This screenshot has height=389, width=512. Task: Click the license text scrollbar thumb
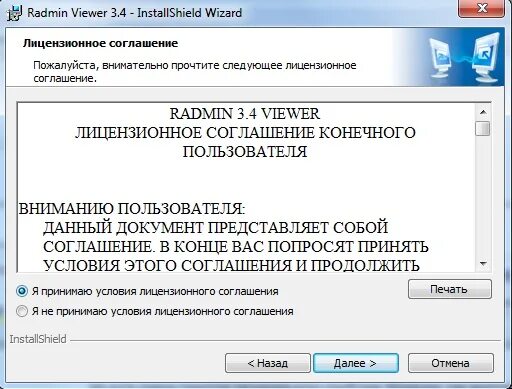click(x=483, y=129)
